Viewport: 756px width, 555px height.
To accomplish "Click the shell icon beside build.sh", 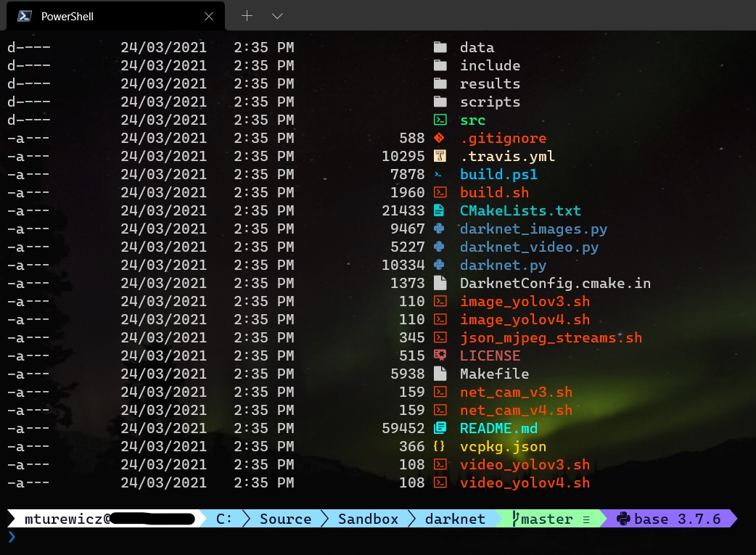I will (x=440, y=192).
